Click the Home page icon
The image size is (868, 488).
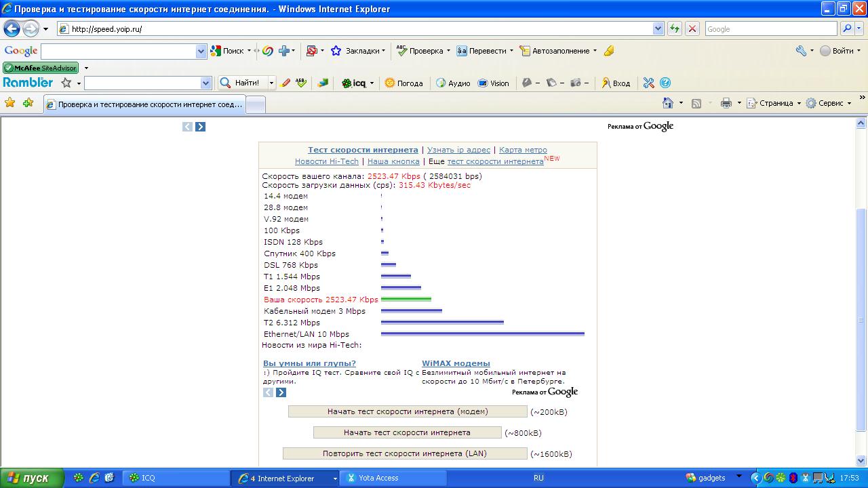(x=668, y=103)
